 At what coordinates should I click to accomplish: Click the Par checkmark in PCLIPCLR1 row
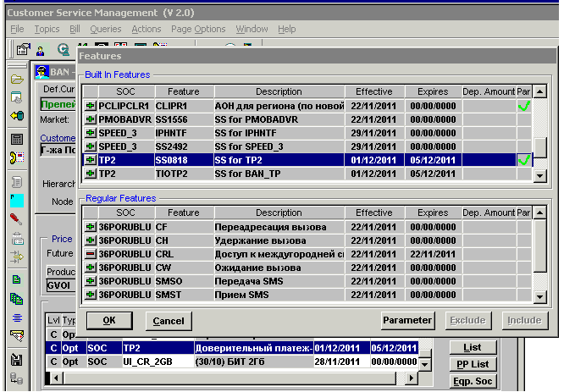click(x=524, y=106)
